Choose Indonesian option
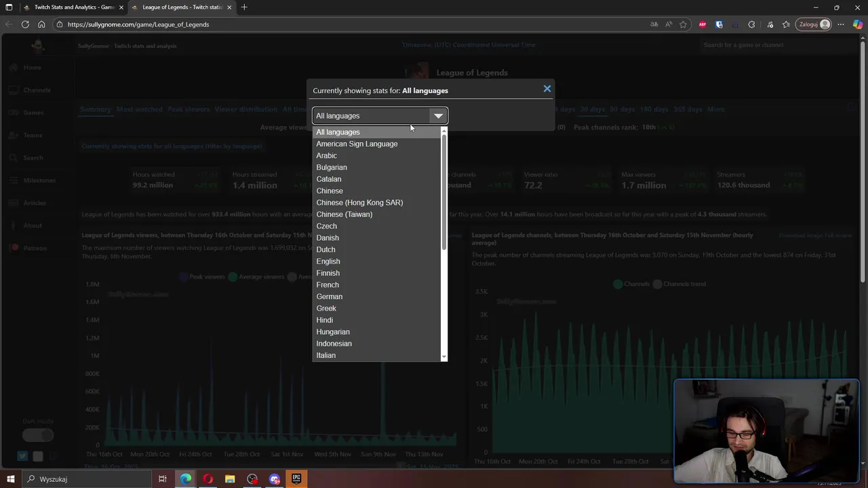Image resolution: width=868 pixels, height=488 pixels. click(376, 344)
